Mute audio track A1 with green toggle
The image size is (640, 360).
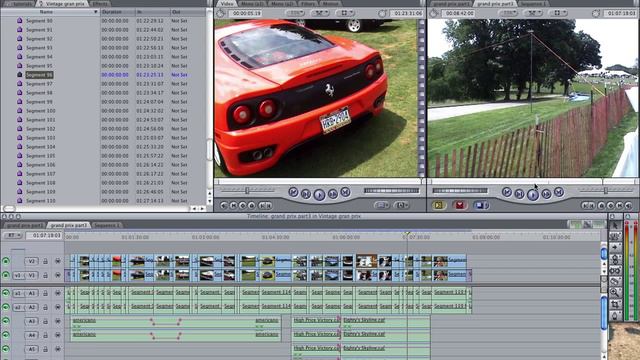6,293
